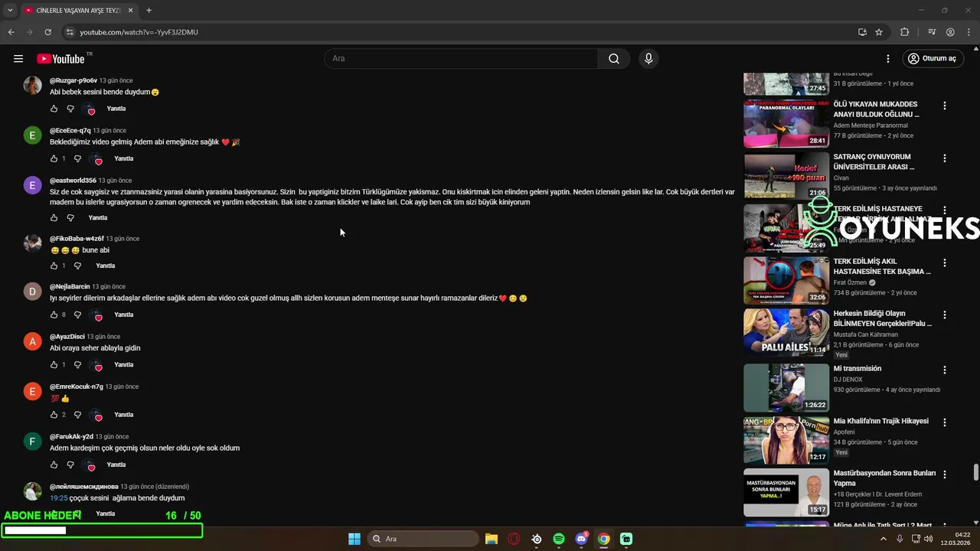Like the comment by @NejlaBarcin
This screenshot has height=551, width=980.
pos(54,315)
